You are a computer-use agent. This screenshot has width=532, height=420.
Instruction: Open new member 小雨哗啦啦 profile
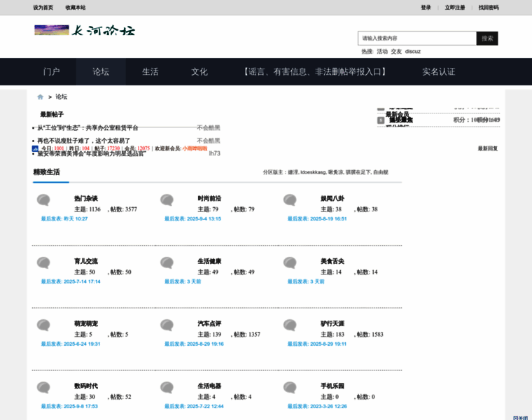pos(195,148)
